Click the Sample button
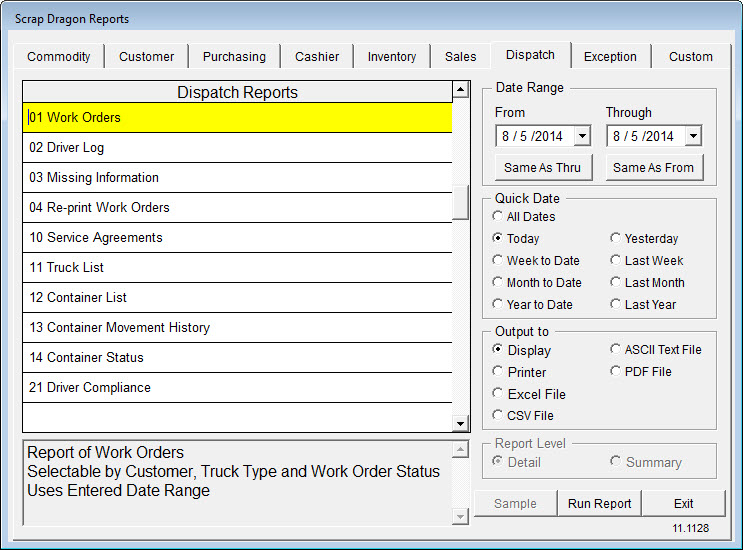This screenshot has height=550, width=743. [515, 504]
